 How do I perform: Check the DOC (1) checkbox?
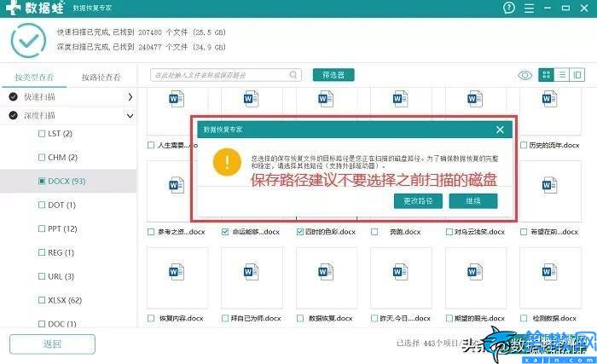(x=42, y=324)
